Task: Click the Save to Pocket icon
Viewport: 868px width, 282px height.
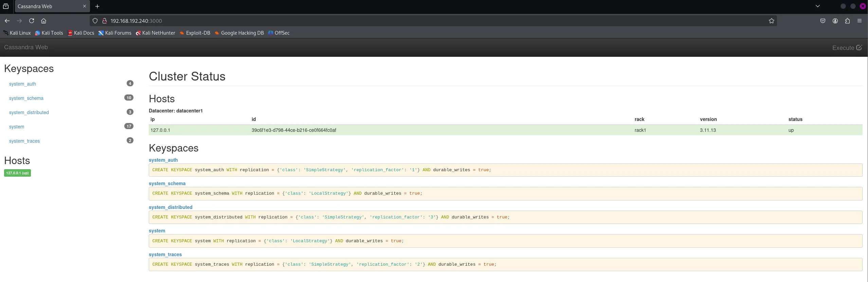Action: click(x=822, y=21)
